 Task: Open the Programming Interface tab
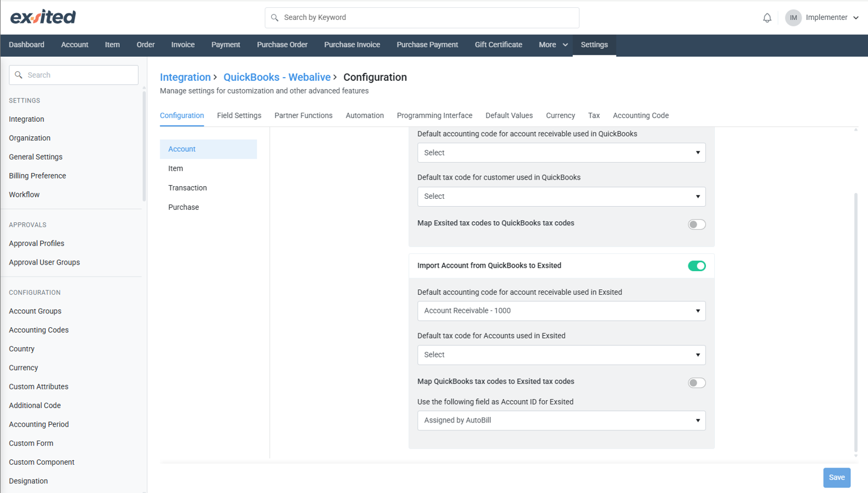click(435, 116)
